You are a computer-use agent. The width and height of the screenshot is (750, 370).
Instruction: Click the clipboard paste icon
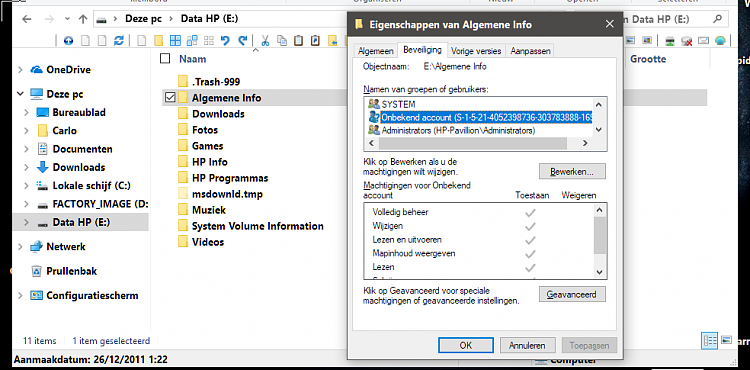(x=298, y=41)
